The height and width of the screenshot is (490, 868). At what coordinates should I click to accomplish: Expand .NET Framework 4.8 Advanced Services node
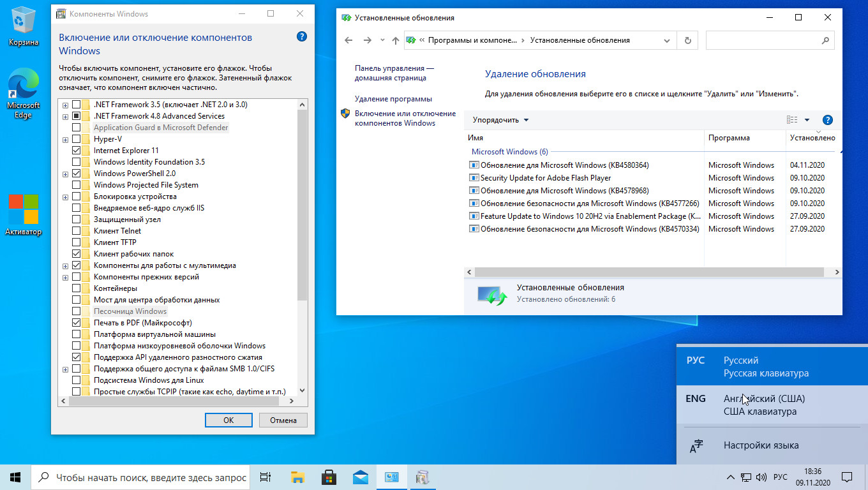click(x=65, y=116)
